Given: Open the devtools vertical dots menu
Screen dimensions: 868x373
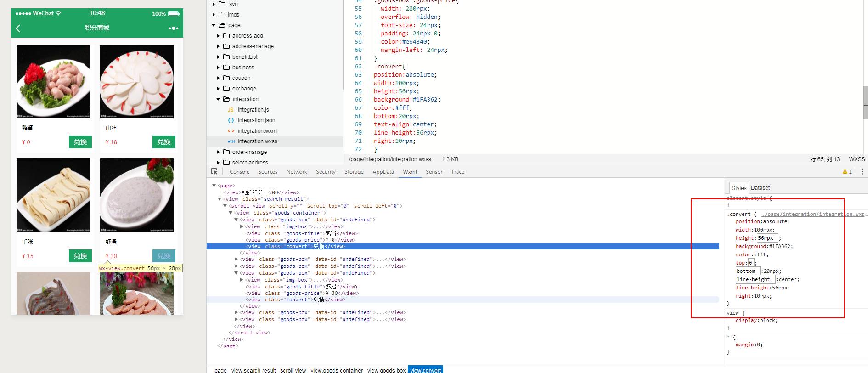Looking at the screenshot, I should pos(862,171).
